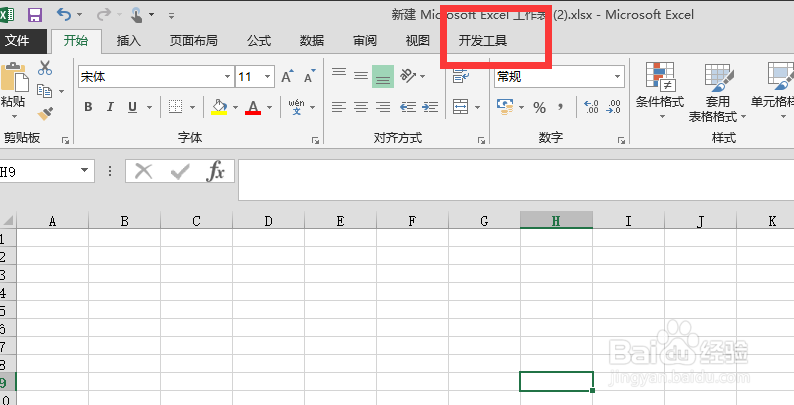
Task: Click the Copy icon
Action: pyautogui.click(x=45, y=91)
